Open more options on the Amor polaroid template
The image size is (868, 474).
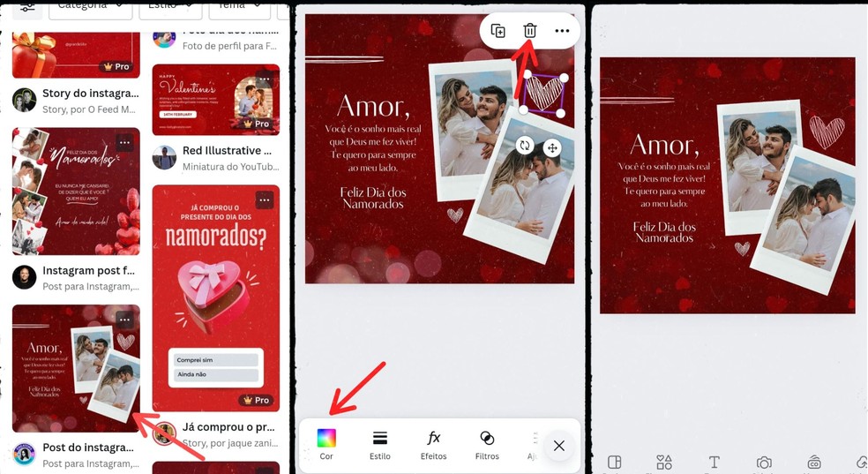coord(125,320)
